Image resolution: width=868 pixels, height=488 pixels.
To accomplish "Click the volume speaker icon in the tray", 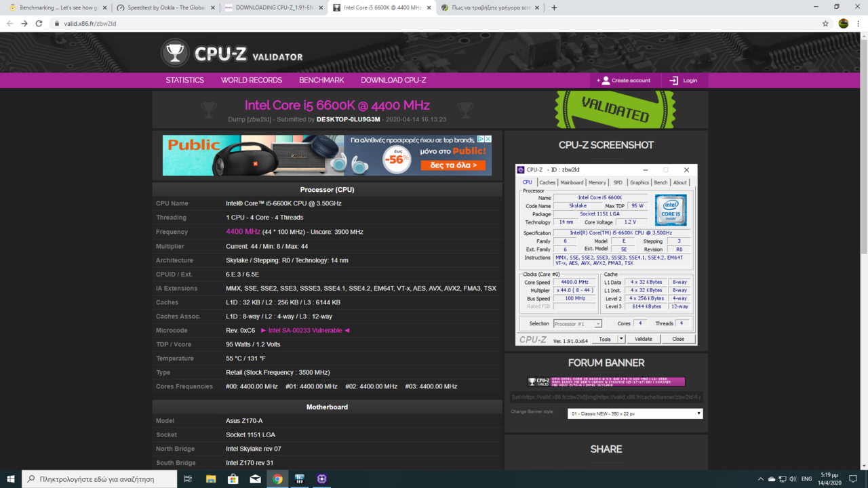I will (x=793, y=479).
